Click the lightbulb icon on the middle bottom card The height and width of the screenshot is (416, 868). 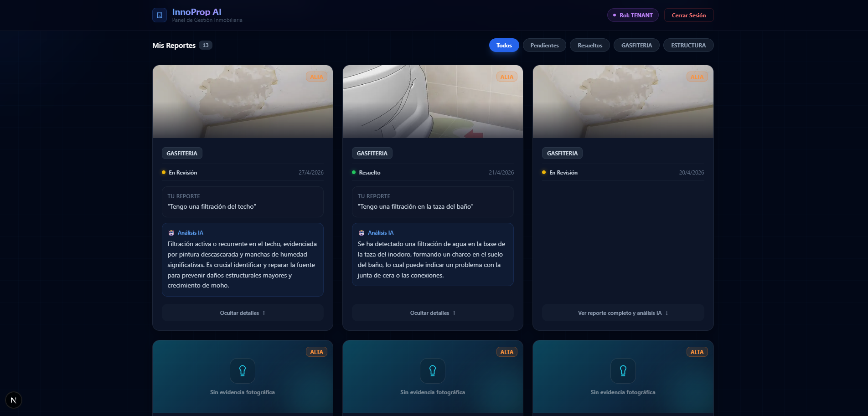point(432,370)
